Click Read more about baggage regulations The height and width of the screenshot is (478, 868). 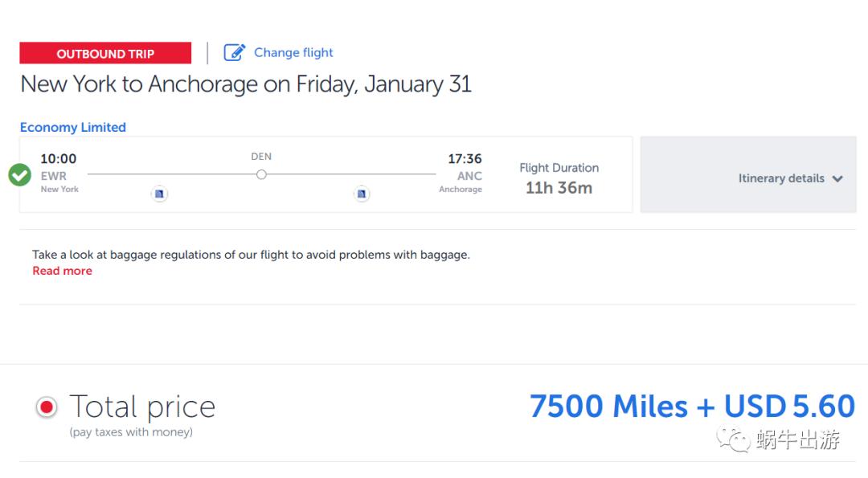coord(62,272)
